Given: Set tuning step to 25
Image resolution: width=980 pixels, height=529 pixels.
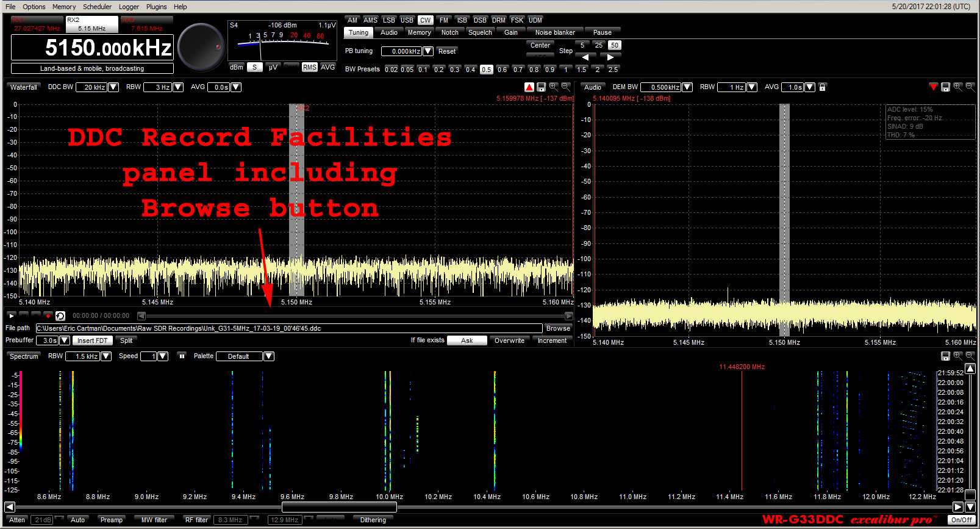Looking at the screenshot, I should coord(599,45).
